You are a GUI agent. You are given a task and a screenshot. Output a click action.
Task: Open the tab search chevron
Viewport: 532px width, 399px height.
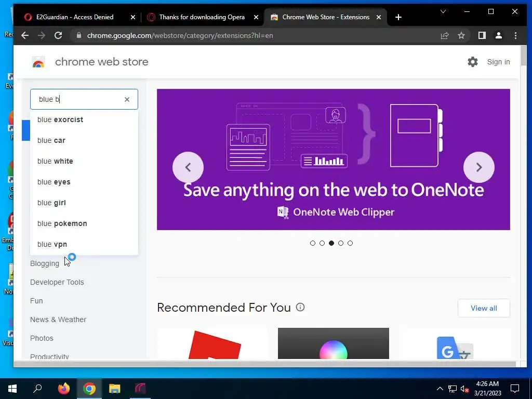tap(443, 11)
